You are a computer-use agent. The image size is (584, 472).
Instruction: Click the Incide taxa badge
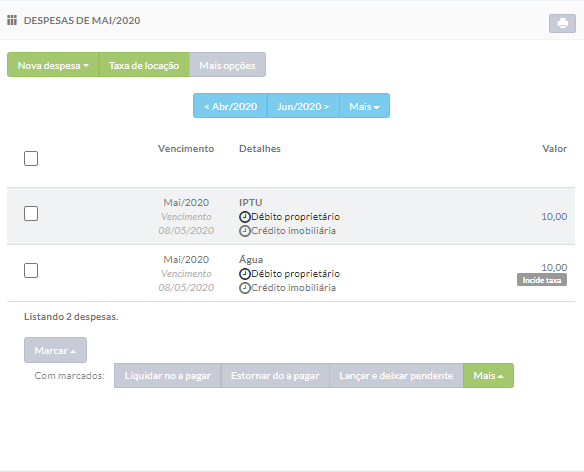pyautogui.click(x=542, y=280)
